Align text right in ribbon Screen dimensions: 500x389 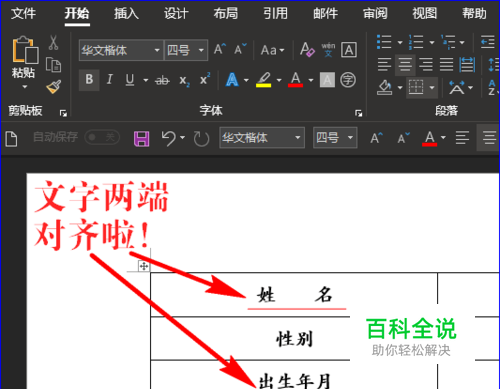click(426, 65)
